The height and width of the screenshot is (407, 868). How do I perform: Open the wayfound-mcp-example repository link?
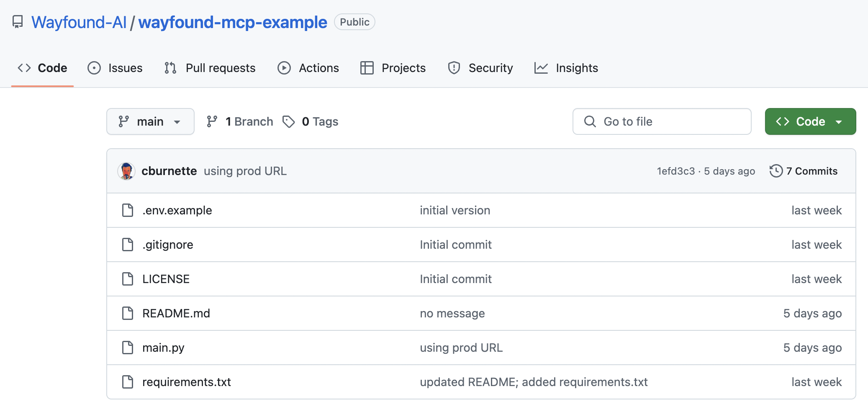click(233, 22)
